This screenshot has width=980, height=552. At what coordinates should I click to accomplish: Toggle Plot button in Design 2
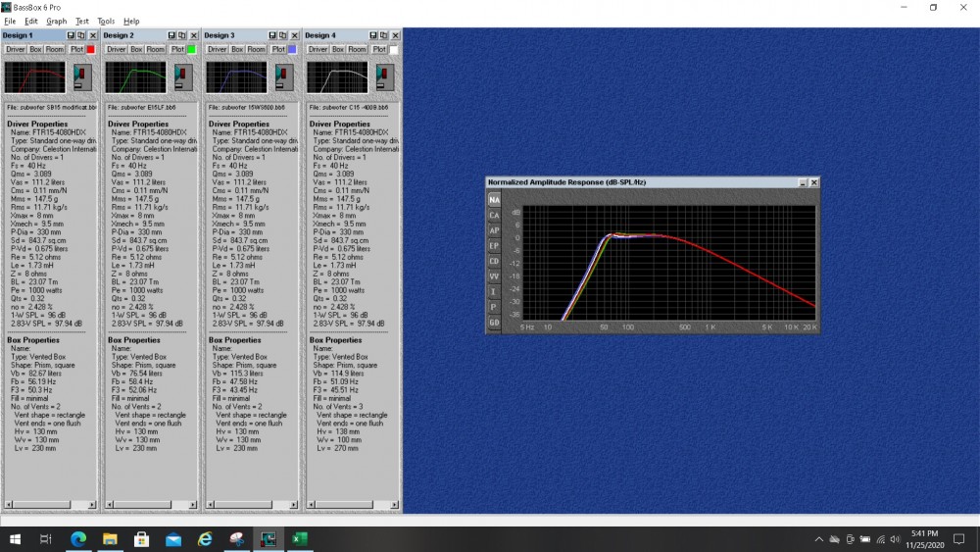(177, 49)
